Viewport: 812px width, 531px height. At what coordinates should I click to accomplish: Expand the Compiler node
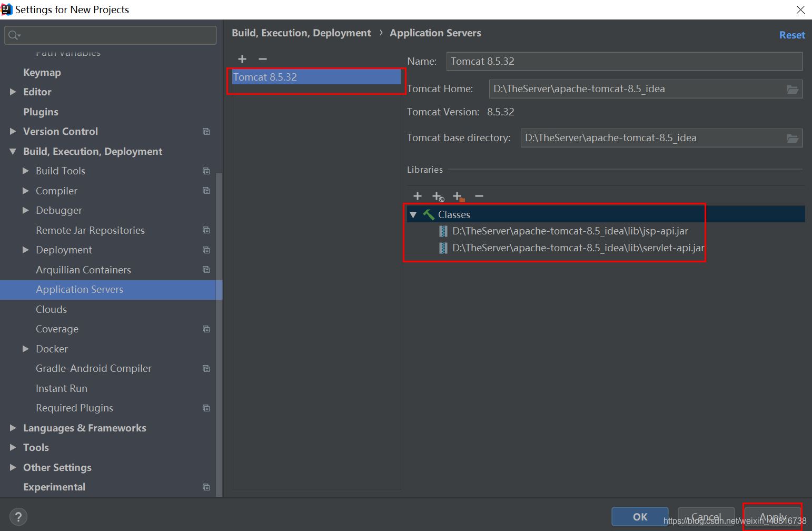[x=25, y=191]
